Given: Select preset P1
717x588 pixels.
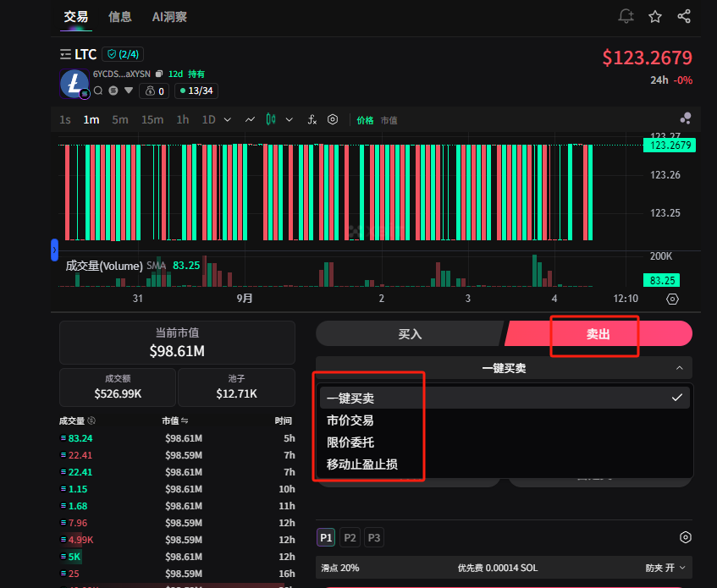Looking at the screenshot, I should [x=326, y=537].
